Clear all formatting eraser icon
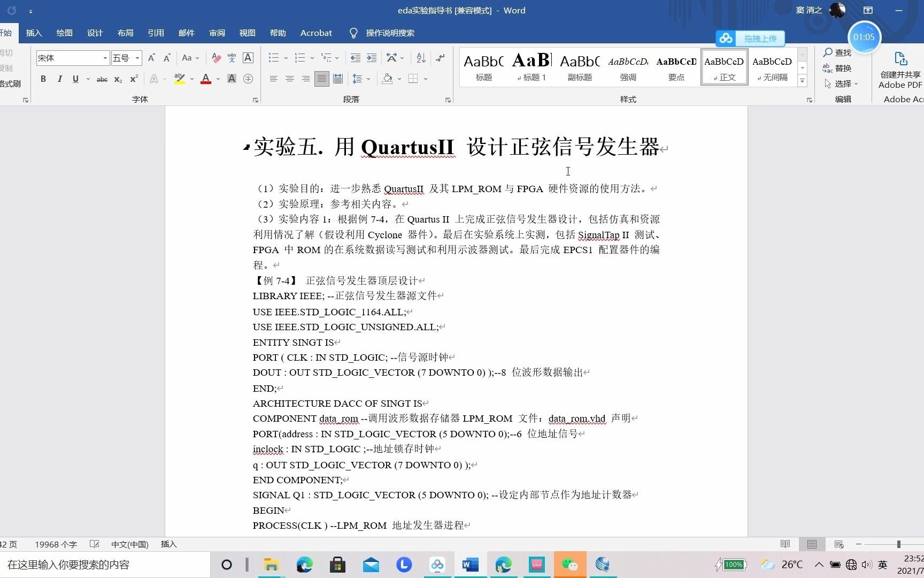The image size is (924, 578). point(216,58)
